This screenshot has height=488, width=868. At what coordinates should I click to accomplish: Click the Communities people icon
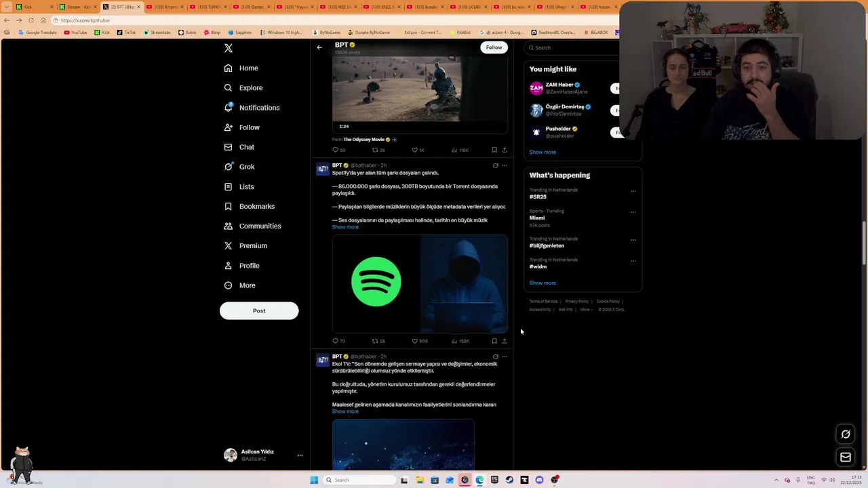pos(229,226)
